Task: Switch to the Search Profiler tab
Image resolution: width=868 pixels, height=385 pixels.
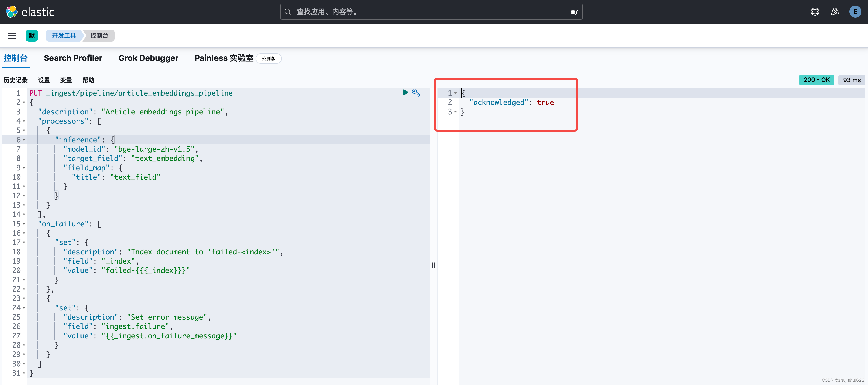Action: tap(73, 58)
